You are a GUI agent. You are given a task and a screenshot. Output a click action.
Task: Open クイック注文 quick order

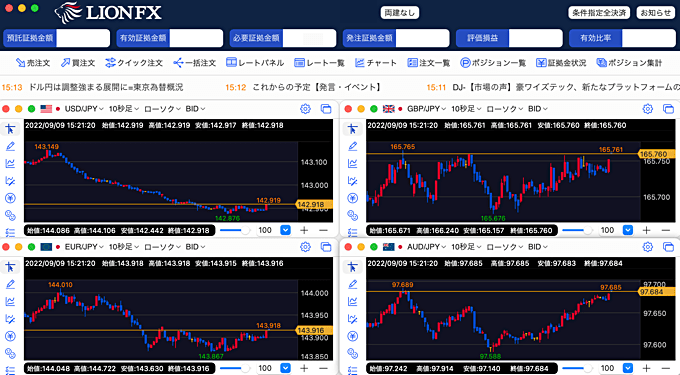(x=134, y=63)
